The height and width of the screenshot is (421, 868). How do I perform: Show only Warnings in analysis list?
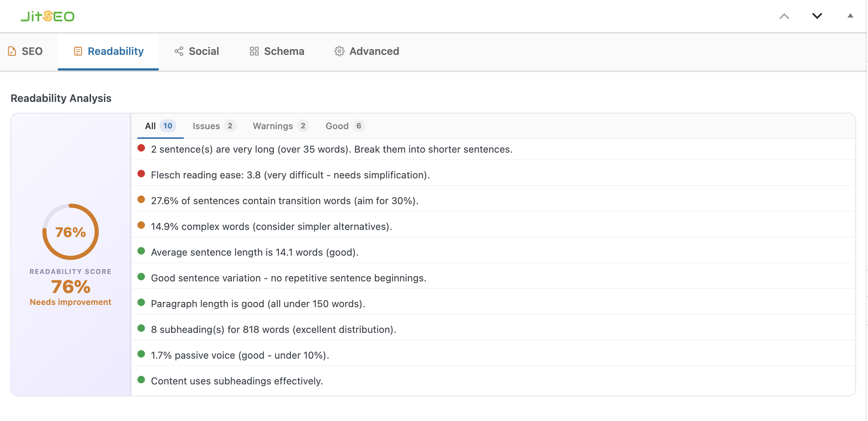coord(280,126)
